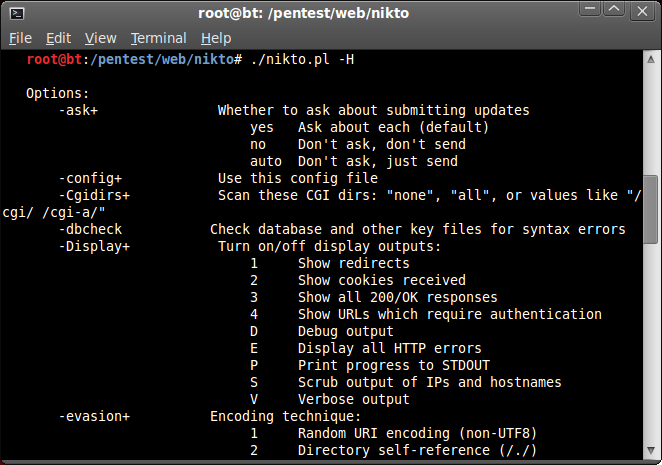Close the root@bt terminal window
Image resolution: width=662 pixels, height=465 pixels.
coord(644,14)
